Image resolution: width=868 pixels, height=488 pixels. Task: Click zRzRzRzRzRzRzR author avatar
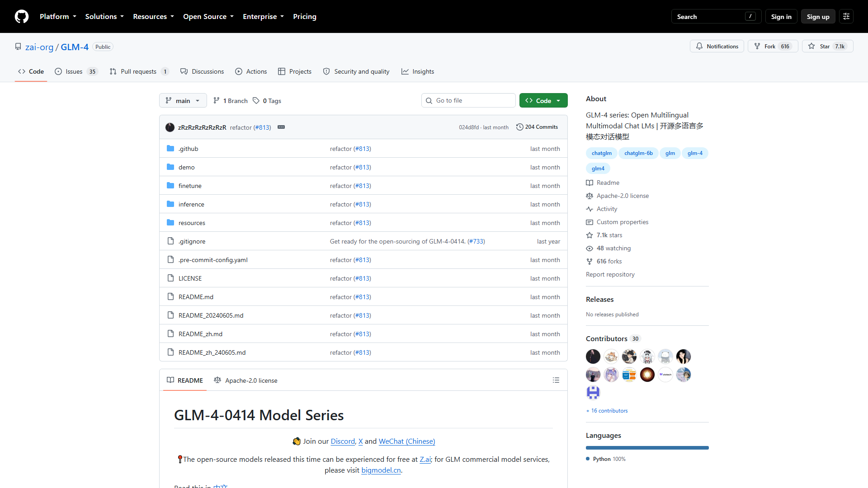pos(170,127)
